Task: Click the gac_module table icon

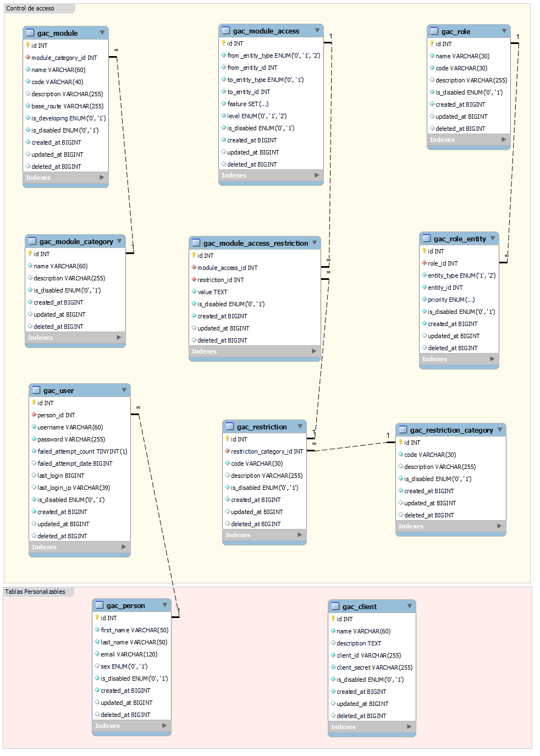Action: (x=30, y=33)
